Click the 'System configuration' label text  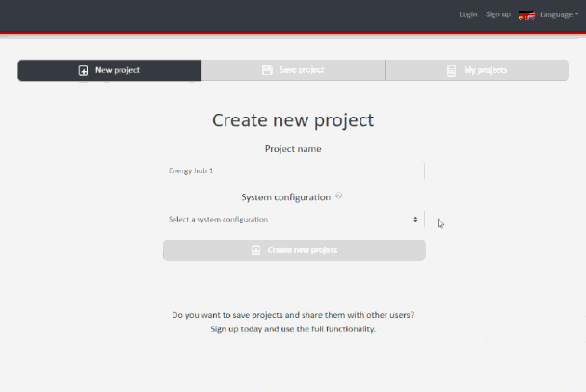[286, 197]
